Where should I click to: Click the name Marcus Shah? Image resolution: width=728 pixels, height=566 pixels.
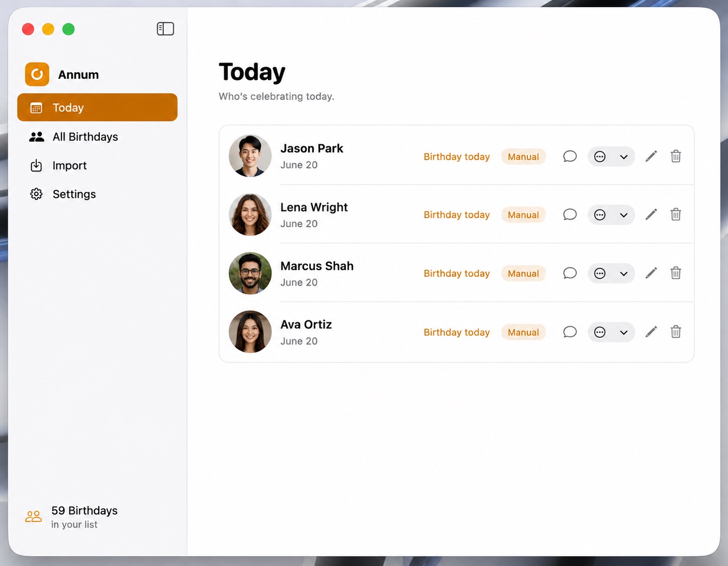317,266
